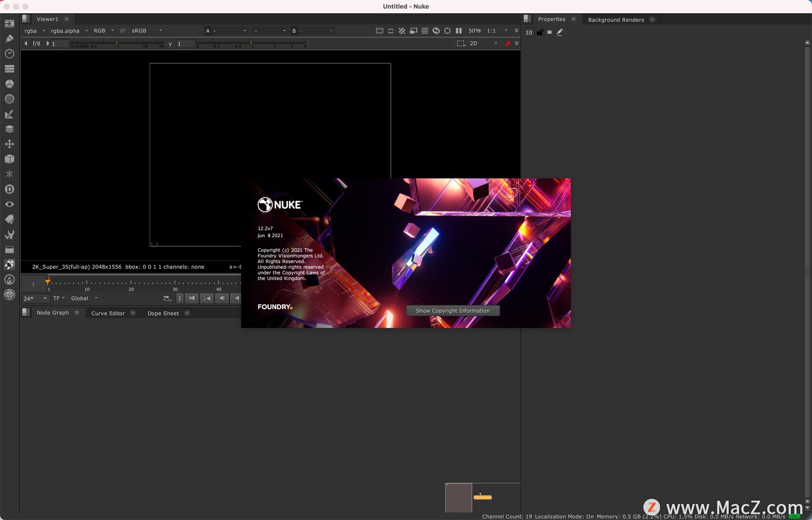Open the RGB display style dropdown
This screenshot has width=812, height=520.
point(104,31)
